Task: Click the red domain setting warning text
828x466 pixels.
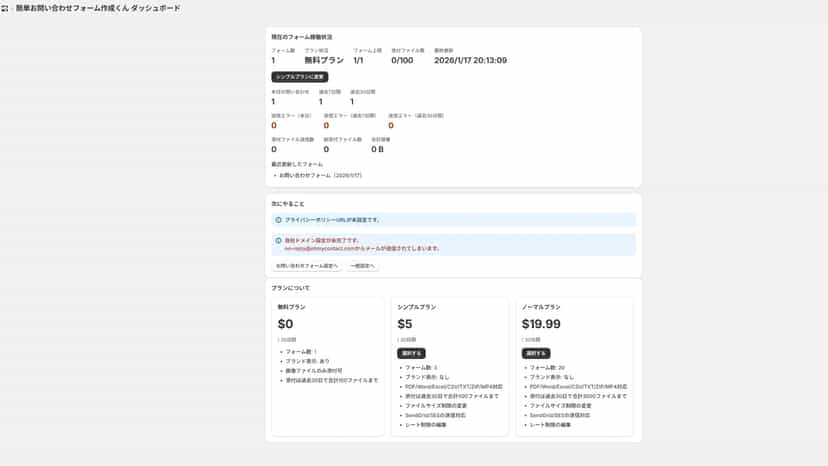Action: (x=362, y=244)
